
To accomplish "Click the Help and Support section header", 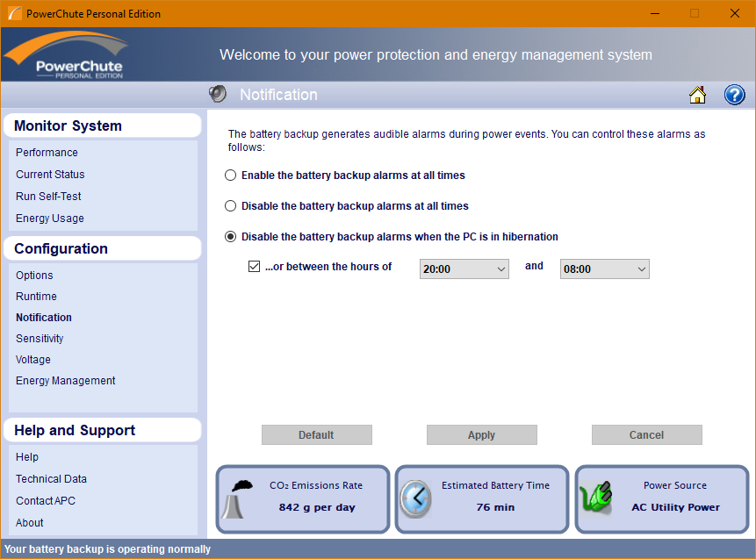I will (x=102, y=430).
